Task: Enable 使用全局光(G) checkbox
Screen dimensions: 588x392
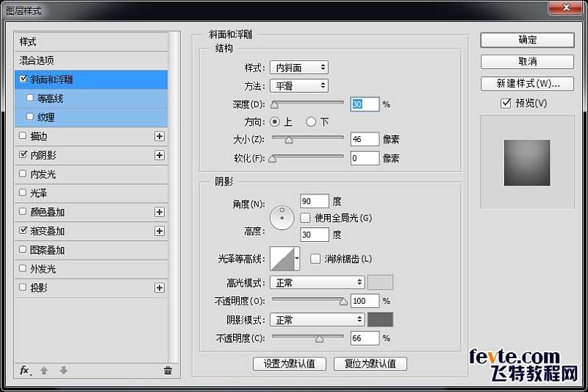Action: [x=305, y=218]
